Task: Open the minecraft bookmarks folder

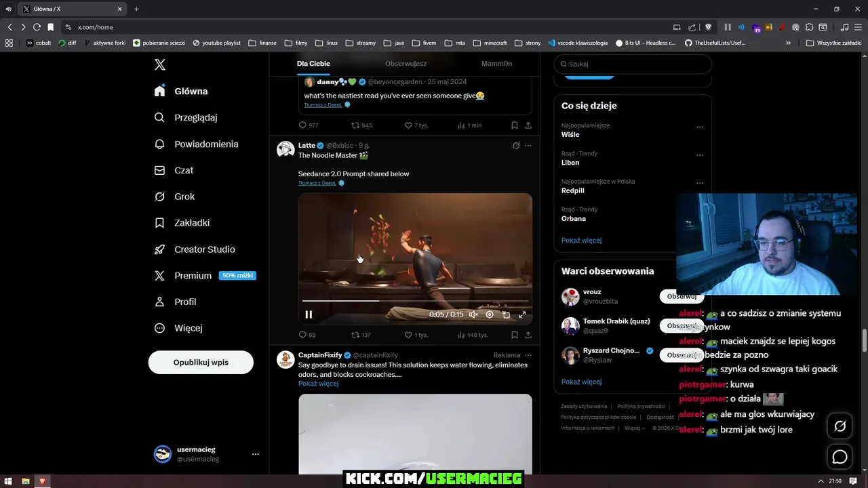Action: pyautogui.click(x=490, y=43)
